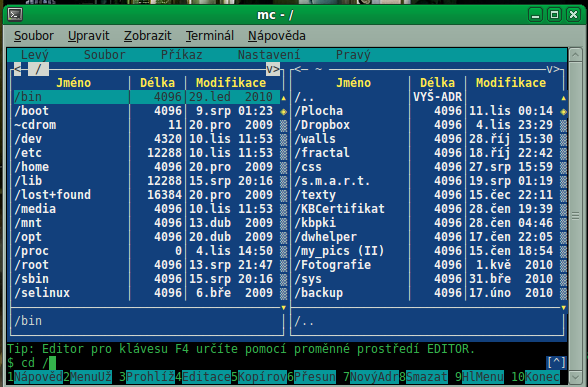Open the Soubor menu in the menubar

(x=34, y=36)
